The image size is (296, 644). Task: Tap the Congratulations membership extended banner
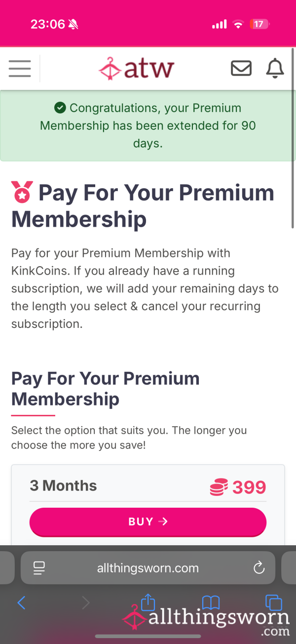(x=148, y=125)
